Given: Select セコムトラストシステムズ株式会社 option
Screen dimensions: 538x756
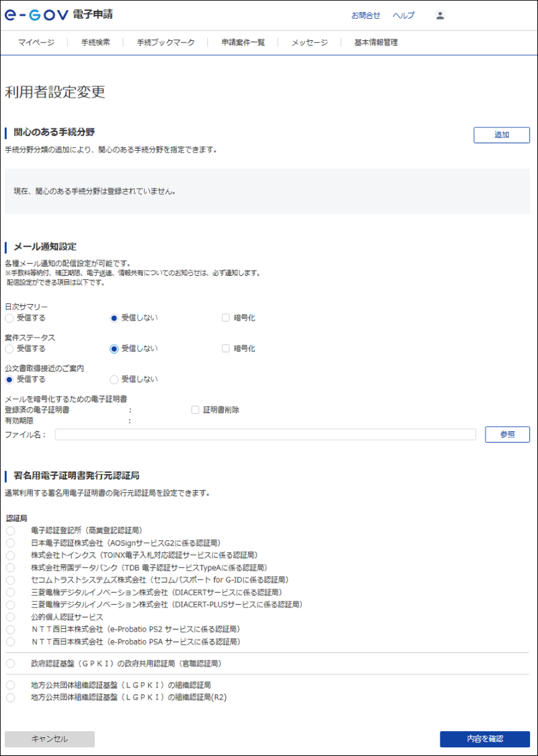Looking at the screenshot, I should pyautogui.click(x=11, y=580).
